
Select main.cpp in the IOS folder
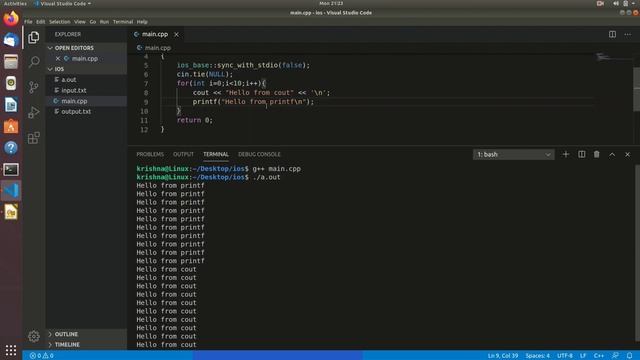[86, 101]
